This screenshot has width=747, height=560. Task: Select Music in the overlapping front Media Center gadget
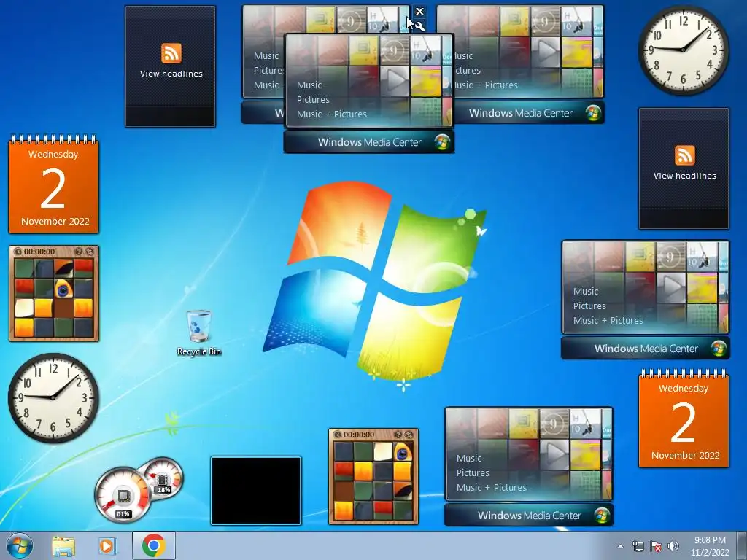point(309,85)
